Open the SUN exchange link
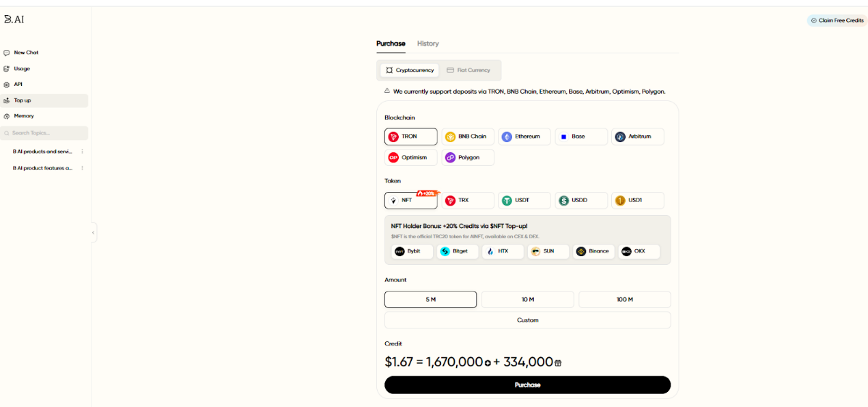 point(548,251)
